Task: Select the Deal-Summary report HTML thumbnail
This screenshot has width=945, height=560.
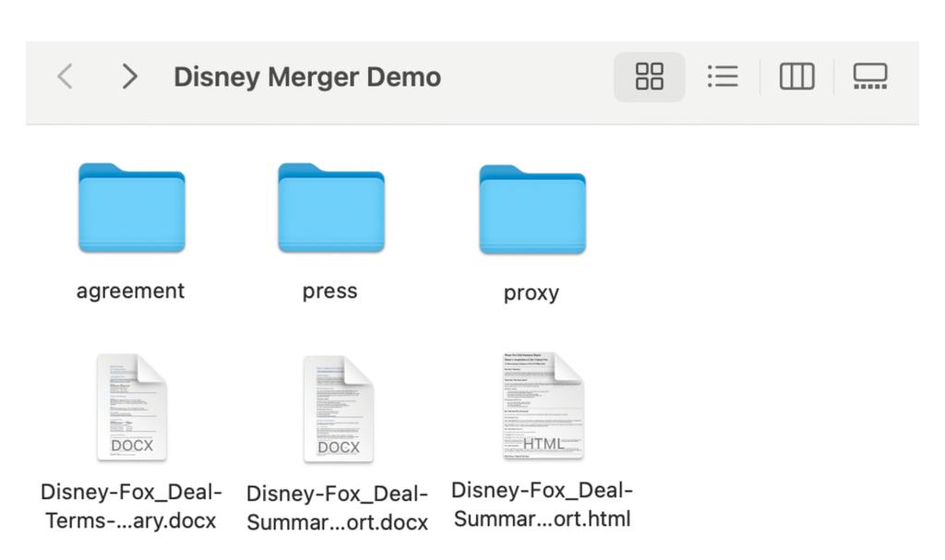Action: [x=543, y=406]
